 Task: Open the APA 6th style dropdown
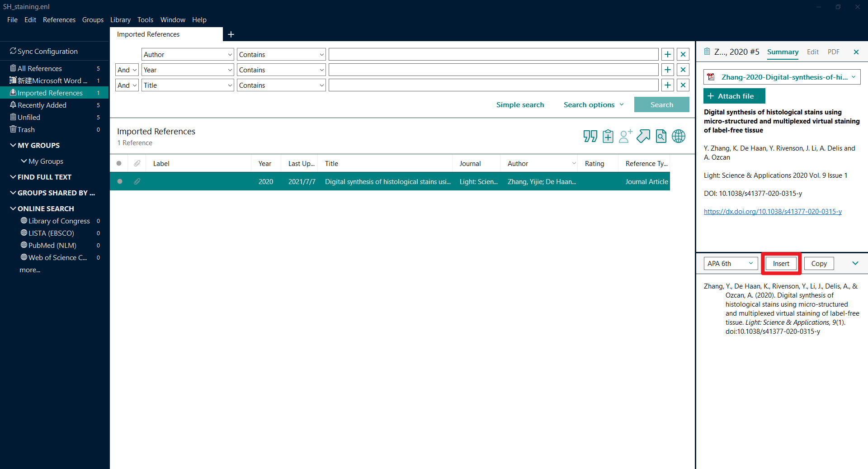click(731, 264)
